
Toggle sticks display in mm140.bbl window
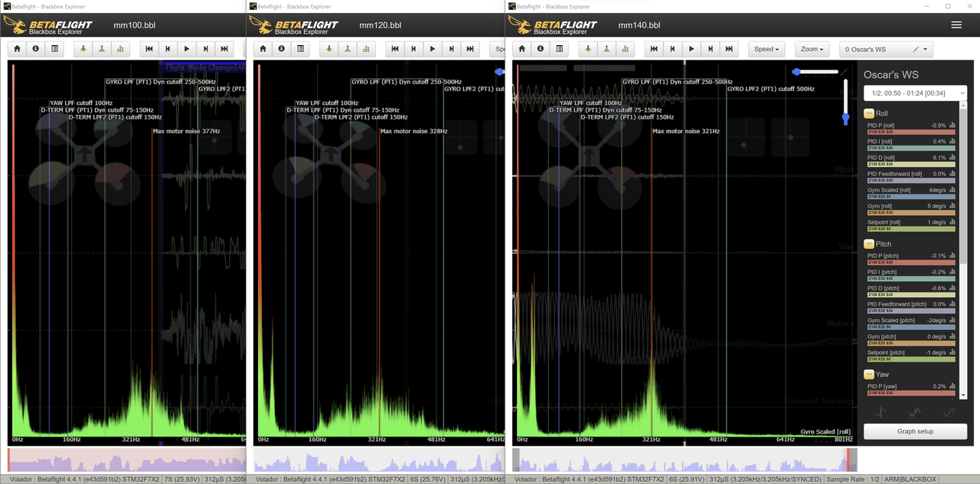pyautogui.click(x=607, y=49)
